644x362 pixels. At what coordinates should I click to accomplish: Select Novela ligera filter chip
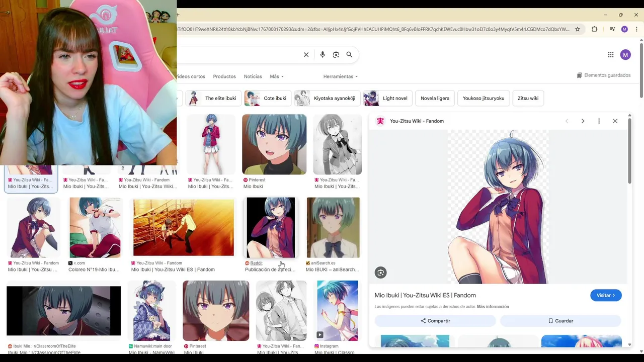tap(435, 98)
